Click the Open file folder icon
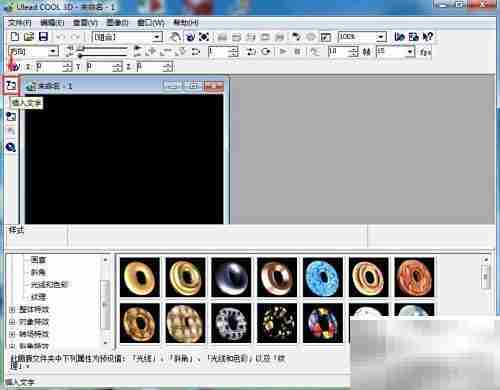Viewport: 500px width, 390px height. pyautogui.click(x=29, y=37)
